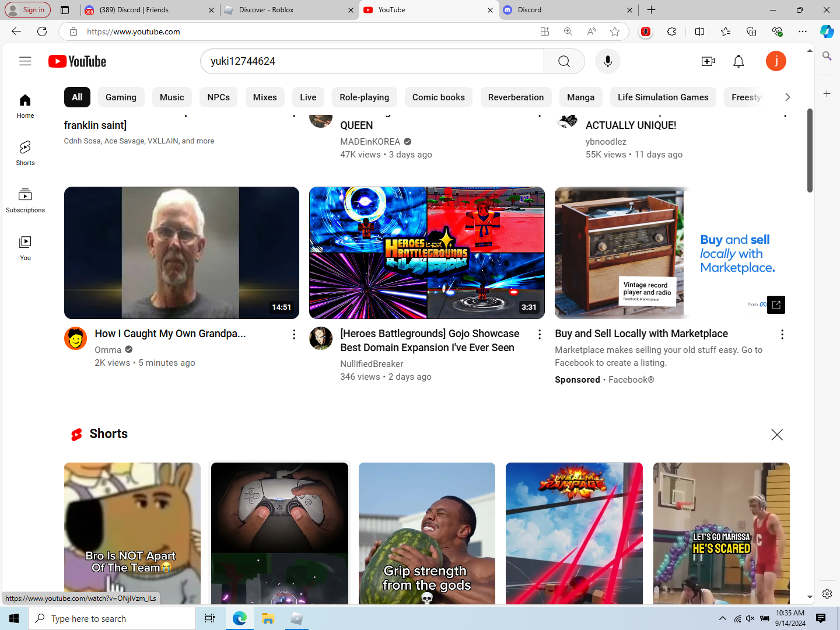
Task: Select the Music filter chip
Action: [x=171, y=97]
